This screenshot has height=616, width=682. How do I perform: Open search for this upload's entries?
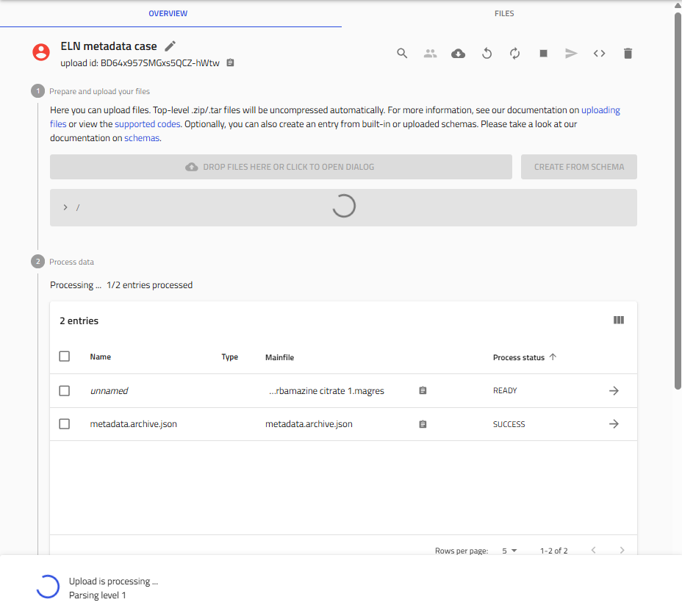tap(402, 54)
